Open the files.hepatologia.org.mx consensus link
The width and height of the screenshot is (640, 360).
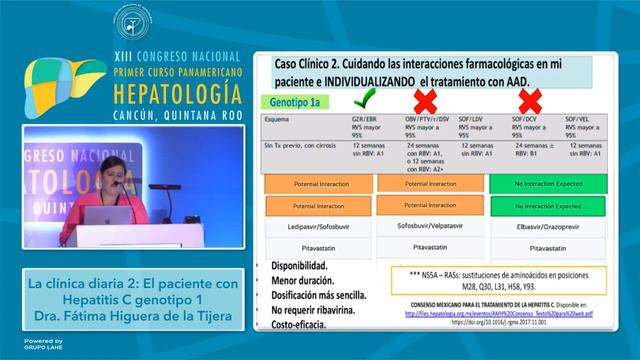(x=498, y=314)
